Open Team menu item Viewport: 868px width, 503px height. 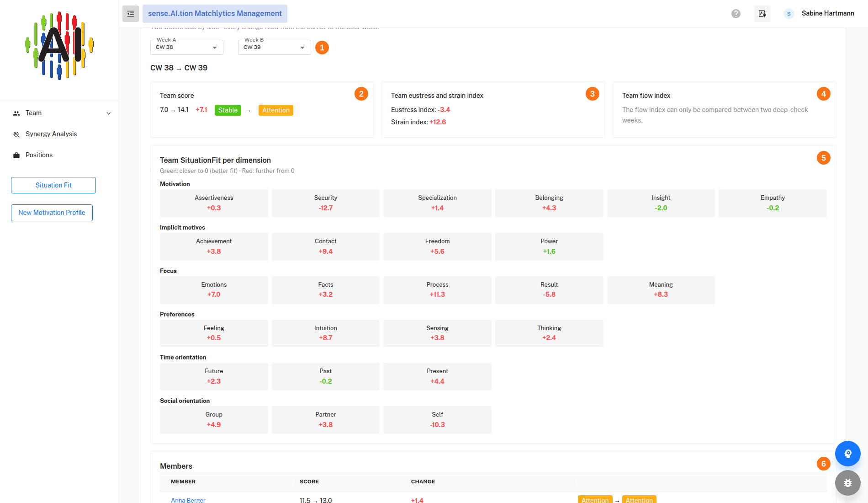tap(59, 113)
